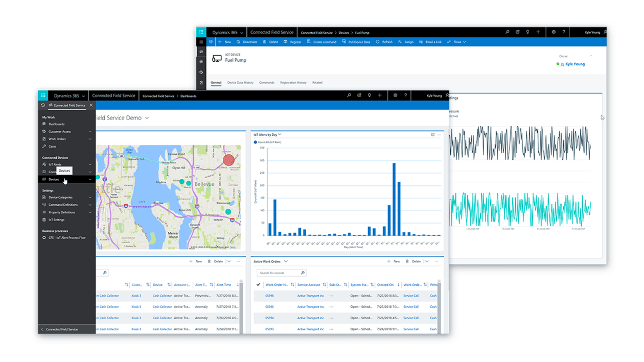The height and width of the screenshot is (362, 644).
Task: Switch to Commands tab
Action: pos(266,83)
